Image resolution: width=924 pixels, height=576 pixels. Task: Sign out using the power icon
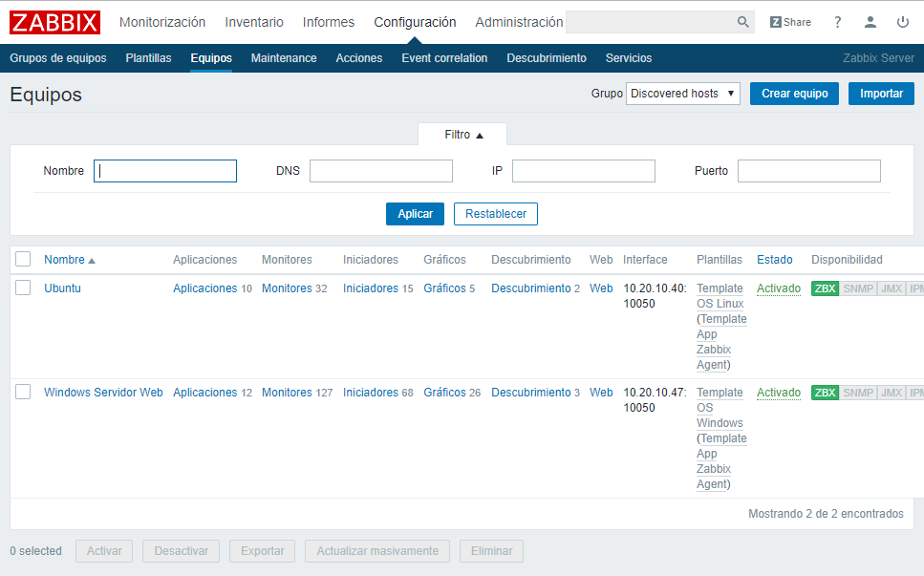[x=903, y=22]
